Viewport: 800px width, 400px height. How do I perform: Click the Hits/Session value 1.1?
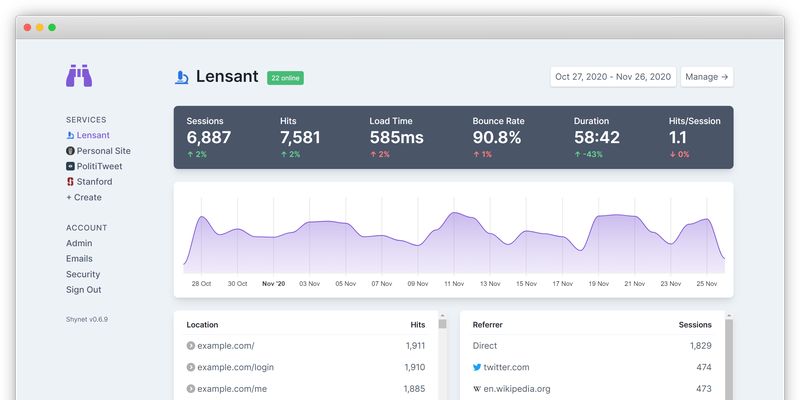pos(678,138)
